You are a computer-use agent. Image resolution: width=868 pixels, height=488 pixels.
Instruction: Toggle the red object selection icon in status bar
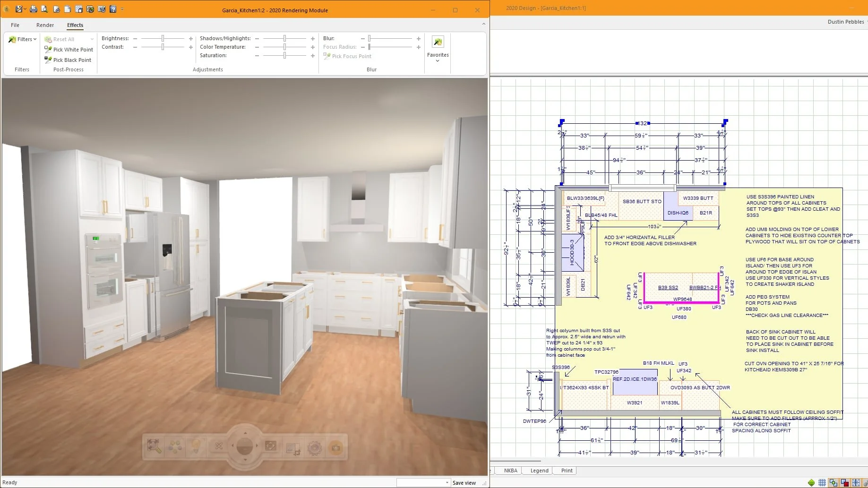[845, 483]
